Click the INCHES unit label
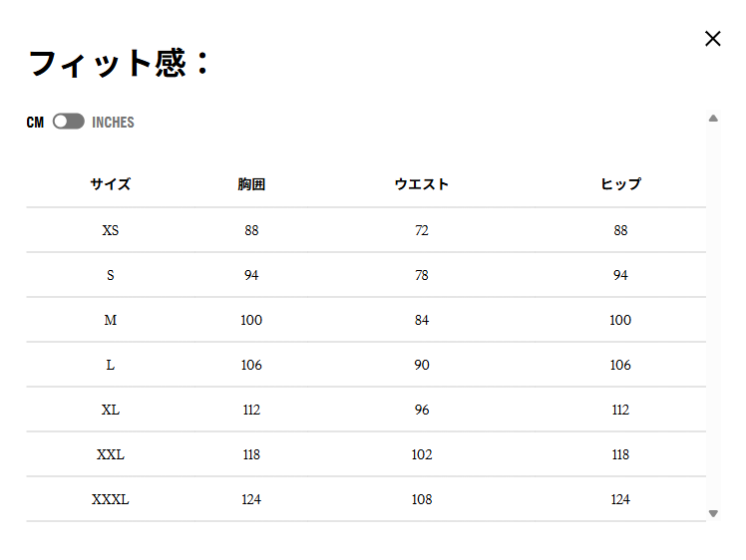 coord(113,123)
